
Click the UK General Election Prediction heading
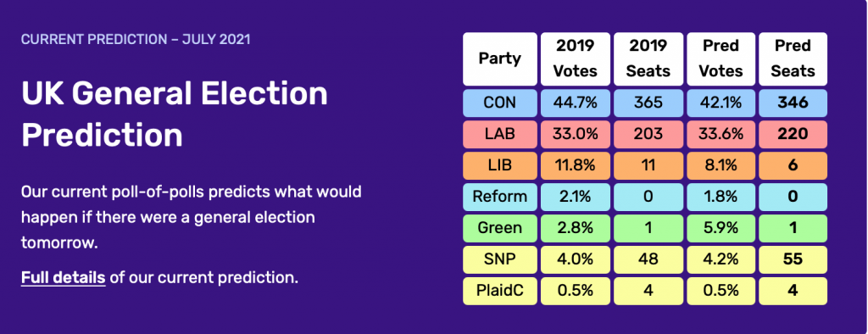coord(175,114)
